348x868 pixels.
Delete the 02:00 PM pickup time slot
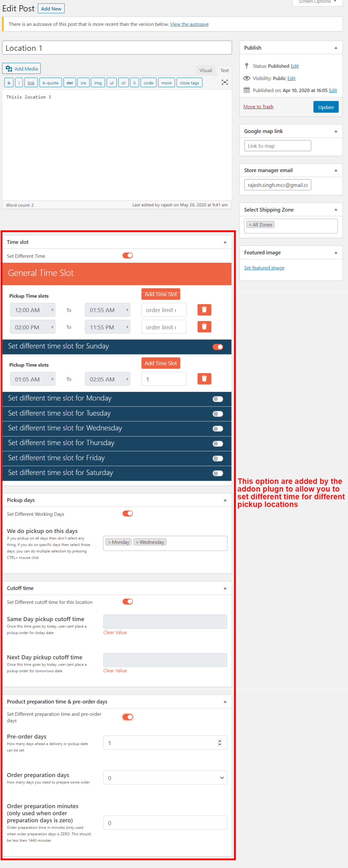[204, 327]
